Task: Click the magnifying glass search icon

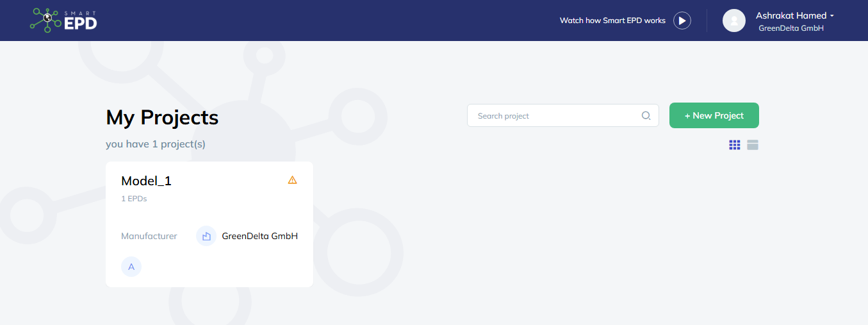Action: 646,116
